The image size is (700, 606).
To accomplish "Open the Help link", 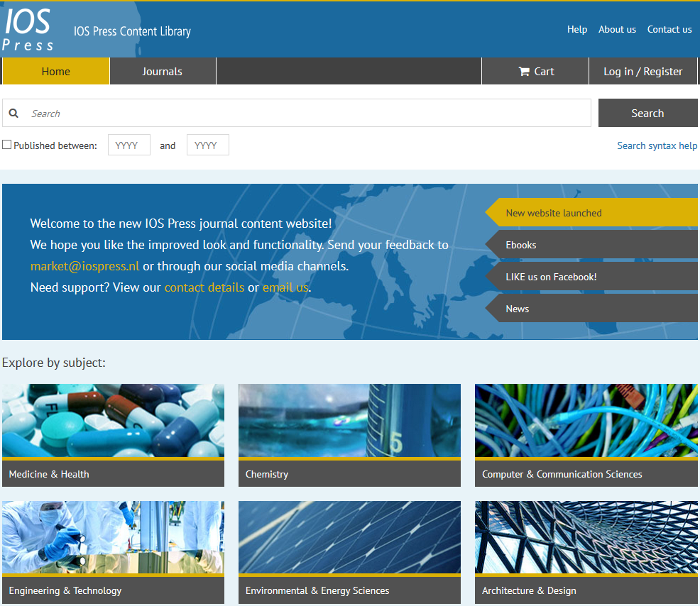I will tap(576, 30).
